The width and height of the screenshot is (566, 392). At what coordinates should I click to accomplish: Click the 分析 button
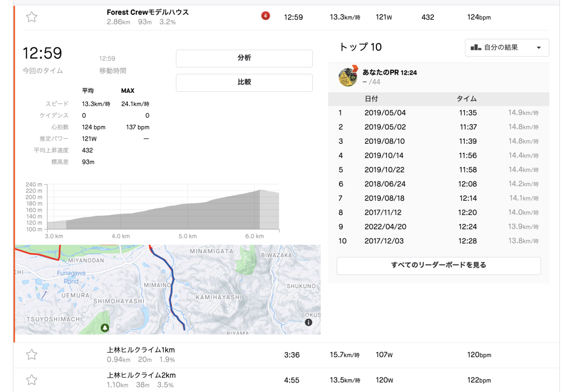[244, 58]
